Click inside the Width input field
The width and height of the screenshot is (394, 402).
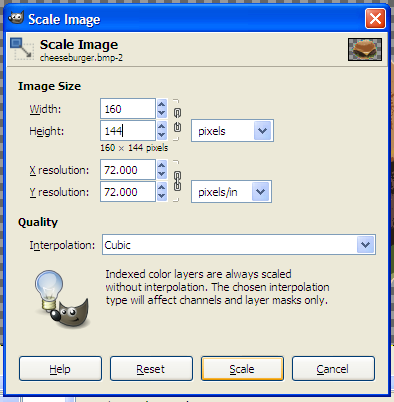pos(128,108)
